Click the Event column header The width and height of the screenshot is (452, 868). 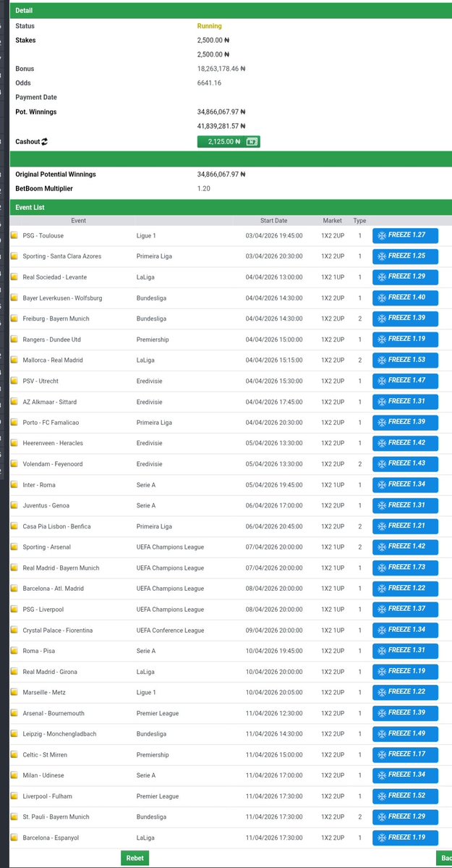click(79, 220)
